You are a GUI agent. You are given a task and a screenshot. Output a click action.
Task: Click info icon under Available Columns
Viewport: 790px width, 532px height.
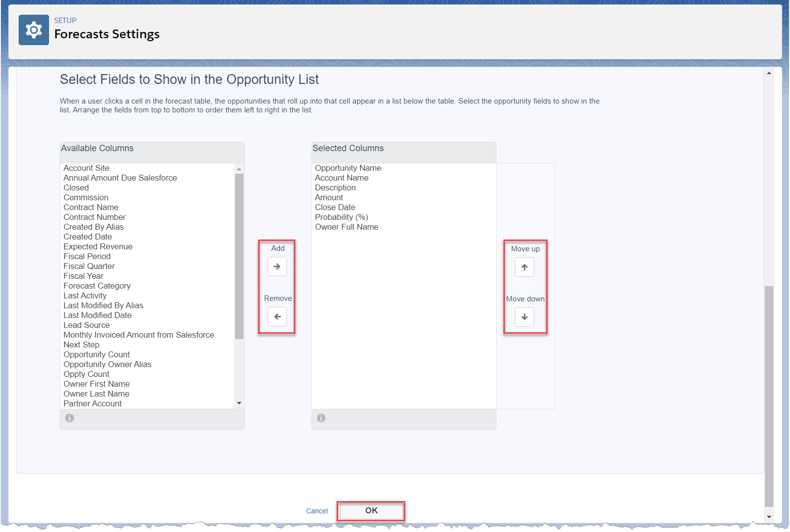point(70,418)
